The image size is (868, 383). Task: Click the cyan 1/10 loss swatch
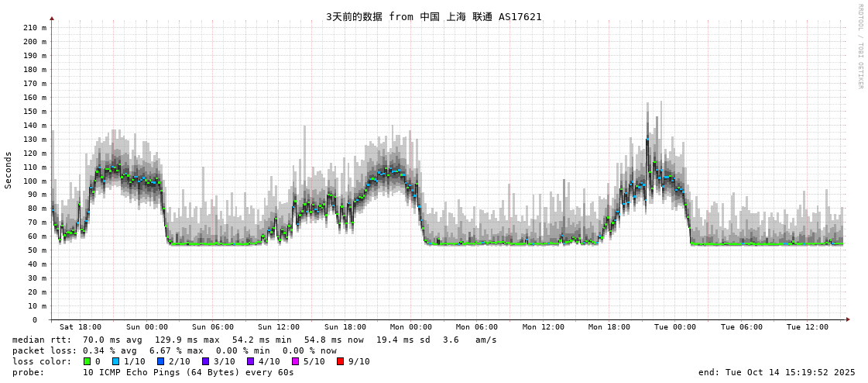click(x=115, y=361)
